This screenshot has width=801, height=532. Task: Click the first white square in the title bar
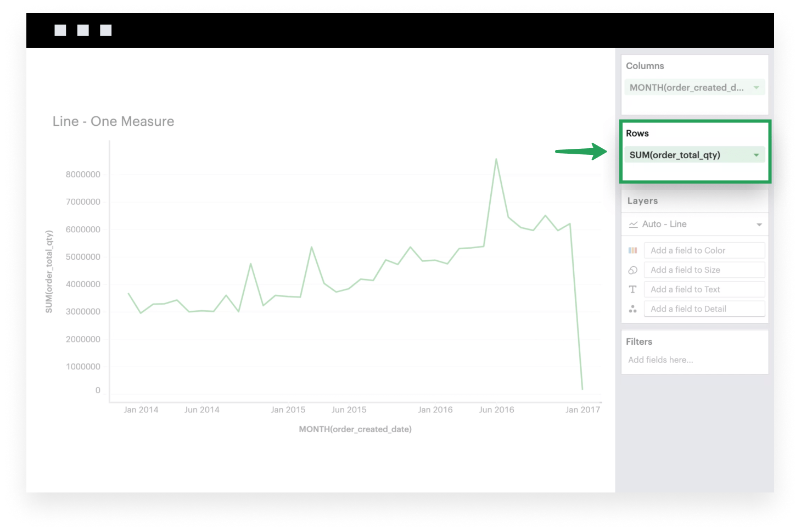coord(60,30)
